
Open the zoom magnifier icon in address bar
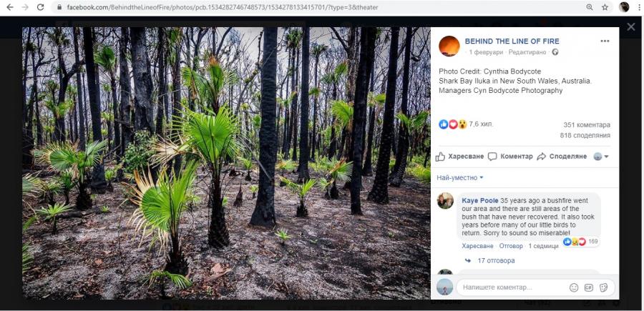(x=590, y=7)
